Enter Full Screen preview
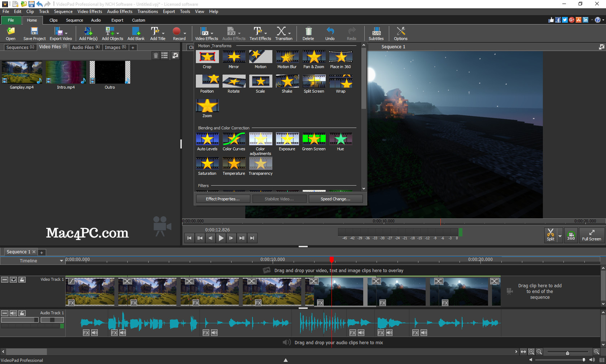The image size is (606, 364). pyautogui.click(x=592, y=235)
